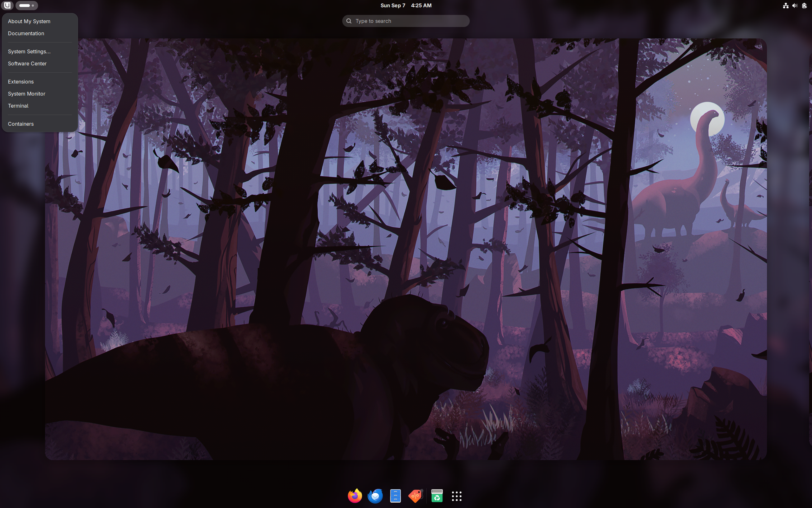The width and height of the screenshot is (812, 508).
Task: Click the search magnifier icon
Action: (x=349, y=21)
